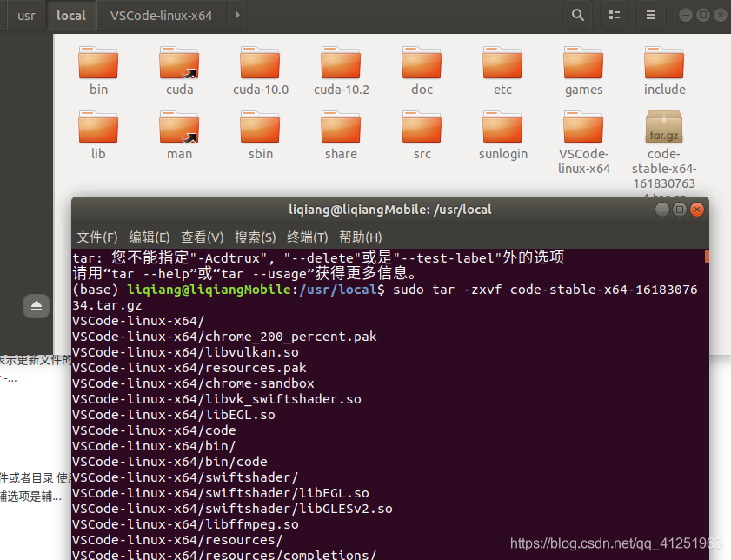Expand the breadcrumb chevron after VSCode-linux-x64

pos(236,15)
